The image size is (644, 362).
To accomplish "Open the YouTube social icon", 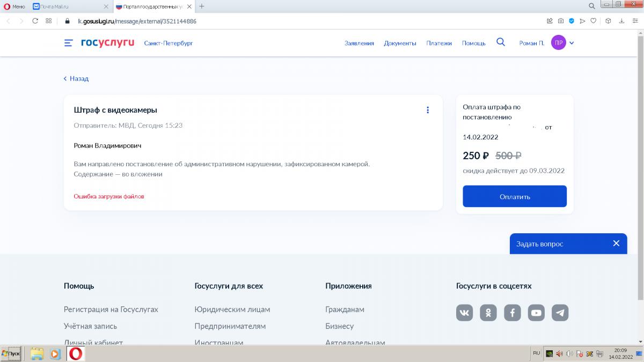I will (x=536, y=313).
